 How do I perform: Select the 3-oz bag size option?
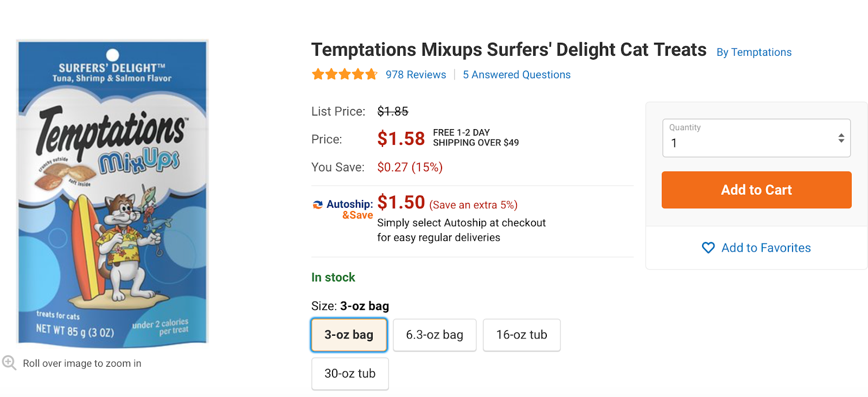coord(349,335)
